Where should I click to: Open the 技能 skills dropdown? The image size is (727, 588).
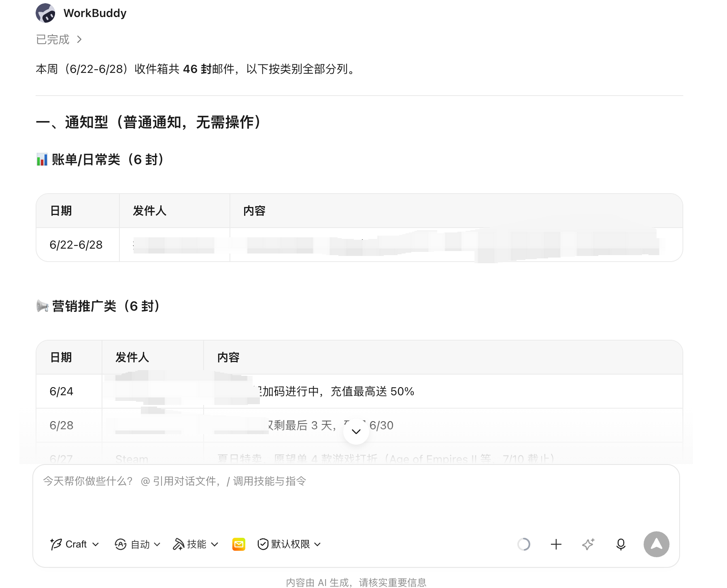point(196,544)
